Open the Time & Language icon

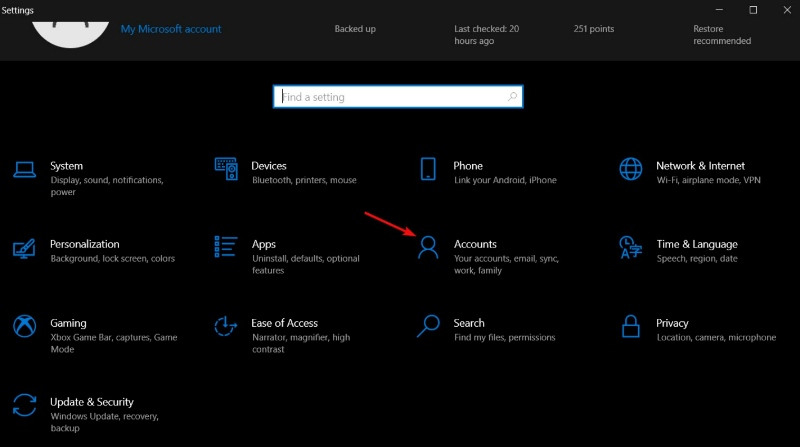coord(631,247)
